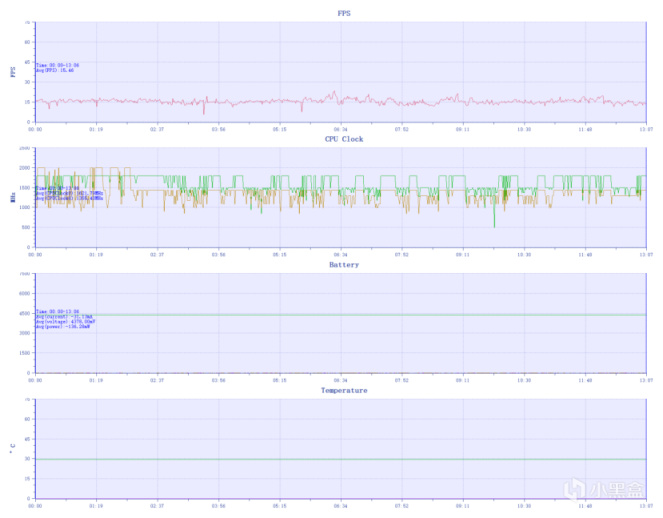Click the Xiaoheihe watermark logo at bottom right
663x518 pixels.
(x=604, y=490)
